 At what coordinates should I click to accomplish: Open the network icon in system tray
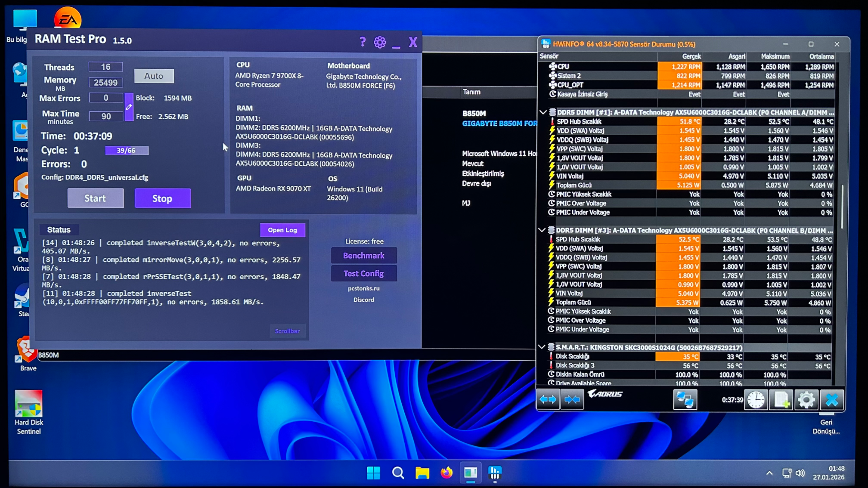coord(786,473)
